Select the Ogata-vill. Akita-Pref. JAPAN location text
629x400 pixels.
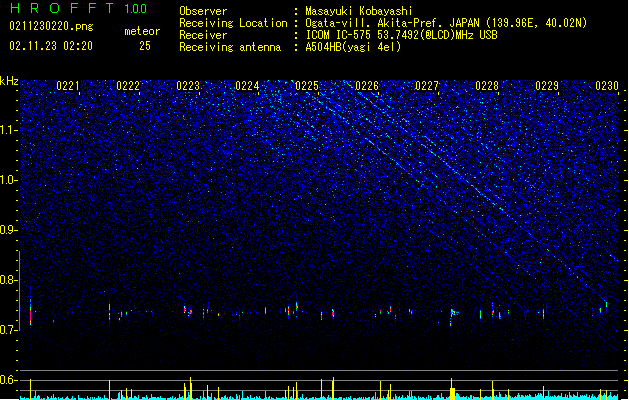[x=446, y=23]
